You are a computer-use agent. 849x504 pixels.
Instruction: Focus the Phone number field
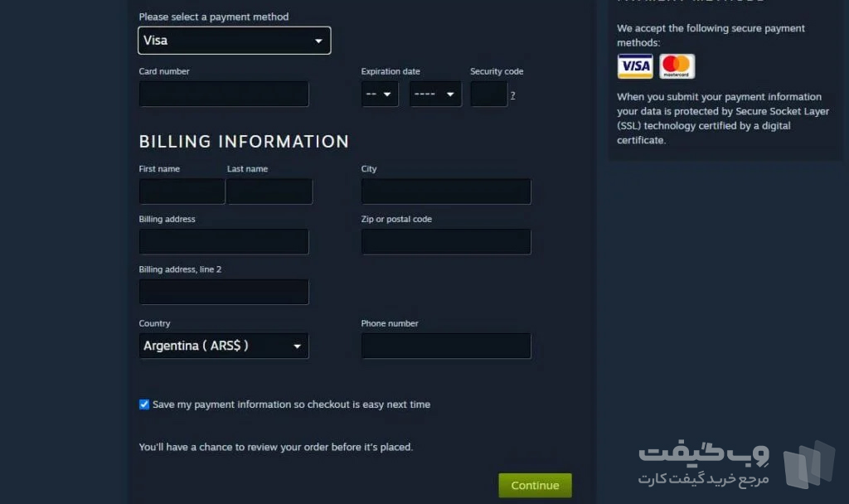coord(446,346)
